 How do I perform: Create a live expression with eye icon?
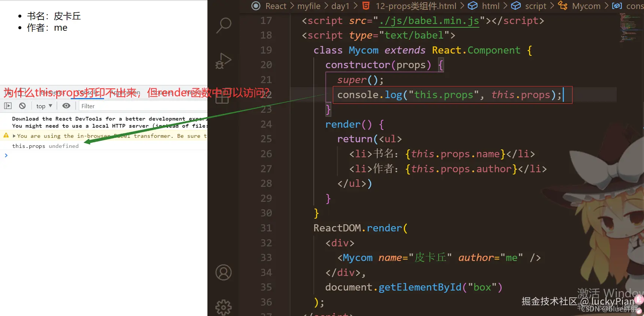66,106
